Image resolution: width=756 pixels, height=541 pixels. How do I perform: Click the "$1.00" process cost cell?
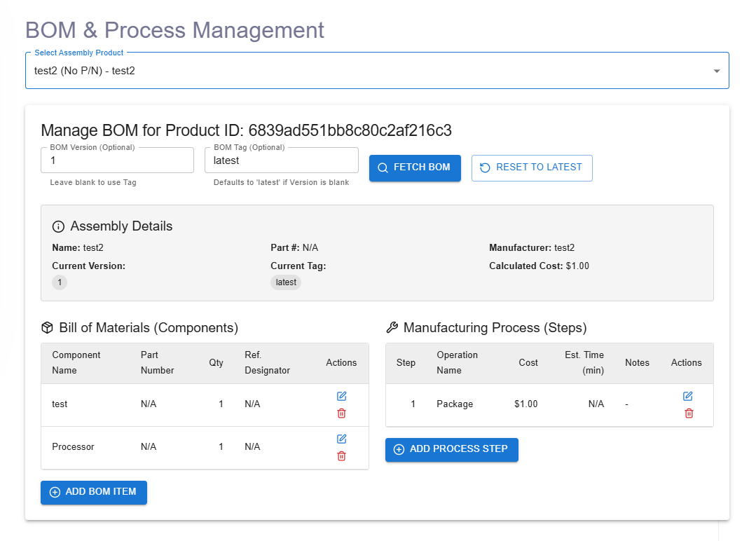click(525, 404)
